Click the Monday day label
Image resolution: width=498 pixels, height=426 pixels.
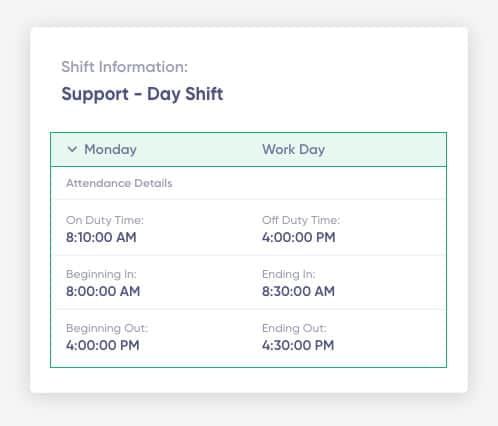click(110, 150)
